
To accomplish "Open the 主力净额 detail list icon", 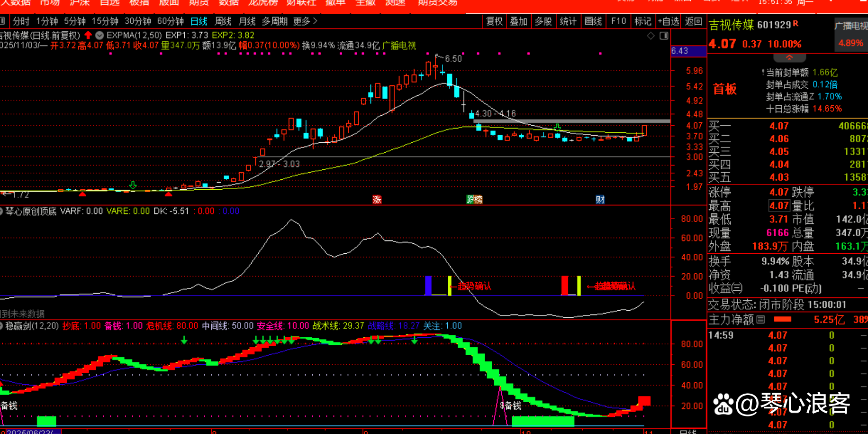I will [761, 320].
